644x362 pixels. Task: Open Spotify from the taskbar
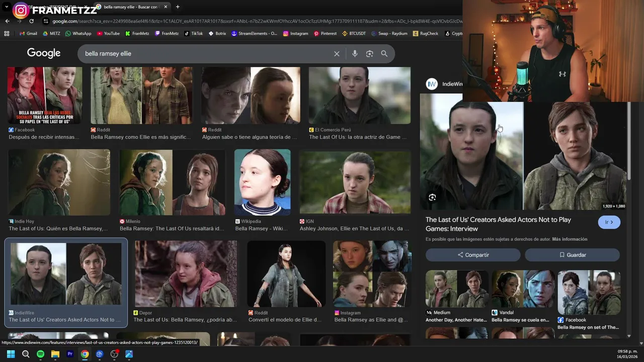[x=40, y=354]
